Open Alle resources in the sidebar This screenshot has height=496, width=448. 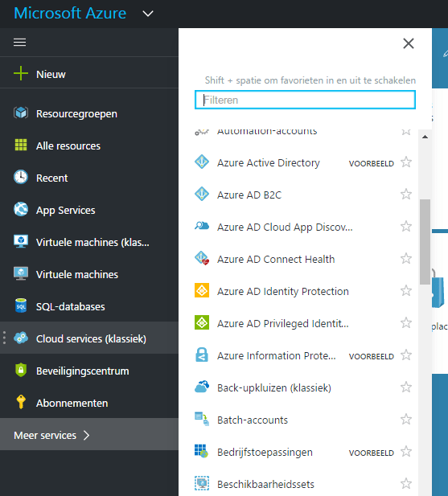(x=89, y=146)
